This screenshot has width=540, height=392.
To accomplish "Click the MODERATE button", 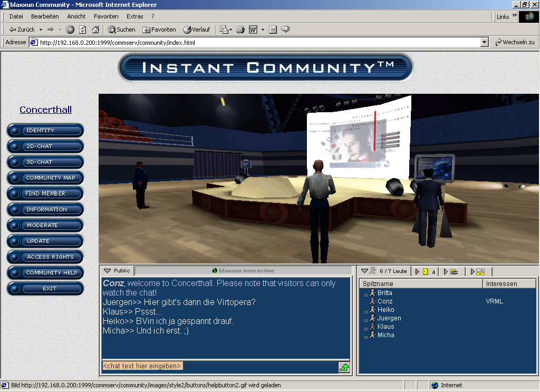I will pos(45,225).
